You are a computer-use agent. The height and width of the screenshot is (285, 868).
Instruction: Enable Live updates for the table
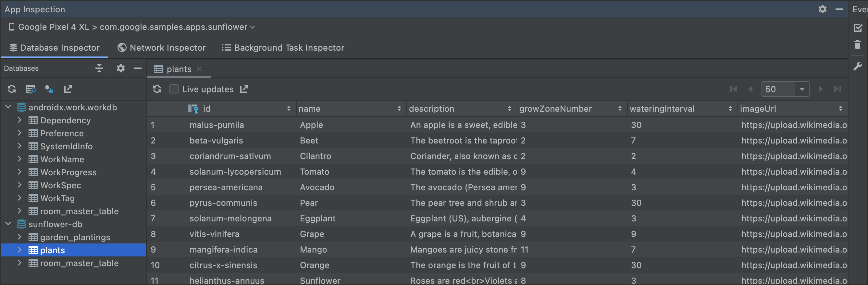pyautogui.click(x=174, y=89)
